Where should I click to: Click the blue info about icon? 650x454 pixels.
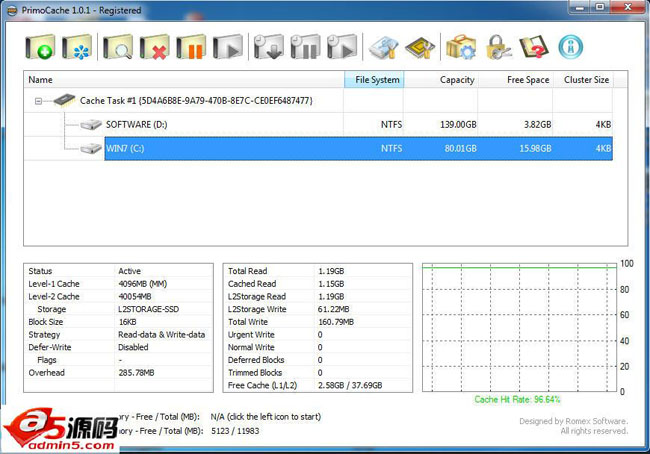[x=571, y=47]
